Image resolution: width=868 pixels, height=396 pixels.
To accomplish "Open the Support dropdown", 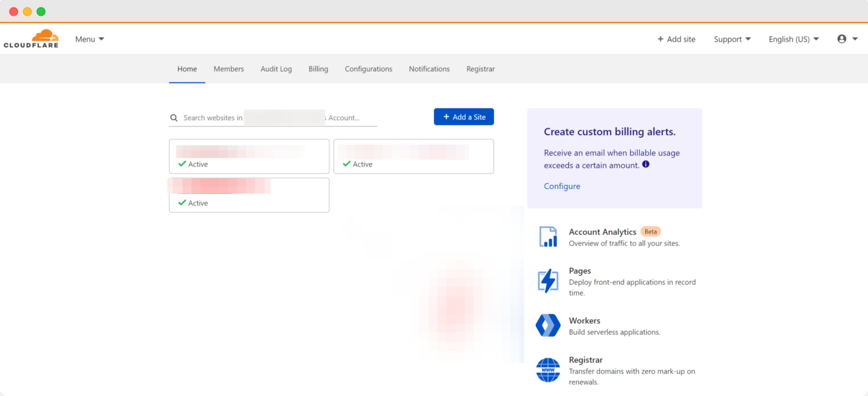I will pyautogui.click(x=731, y=39).
